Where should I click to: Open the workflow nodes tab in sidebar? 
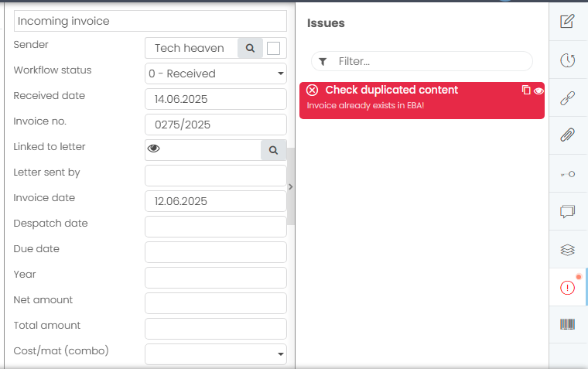point(567,174)
